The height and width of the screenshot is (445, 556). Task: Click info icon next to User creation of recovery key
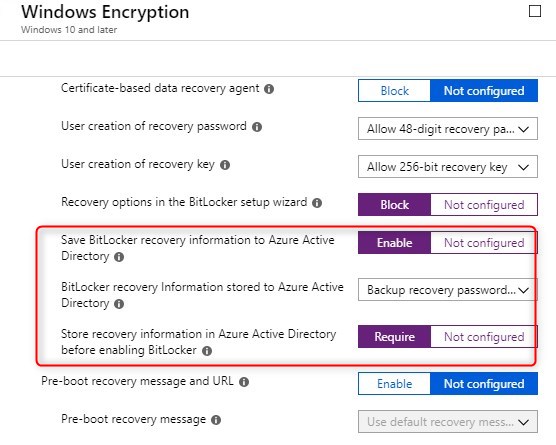point(225,165)
